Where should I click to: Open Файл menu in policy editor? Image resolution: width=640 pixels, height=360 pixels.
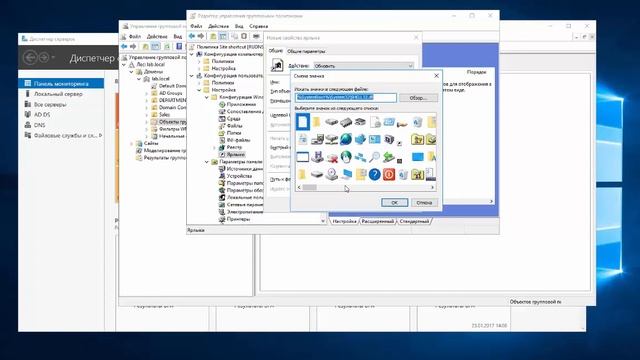[x=196, y=26]
